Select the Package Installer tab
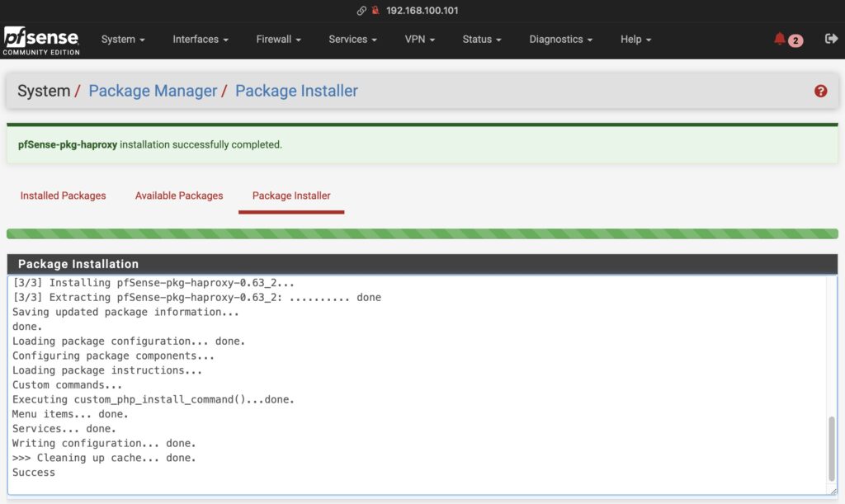 (291, 195)
